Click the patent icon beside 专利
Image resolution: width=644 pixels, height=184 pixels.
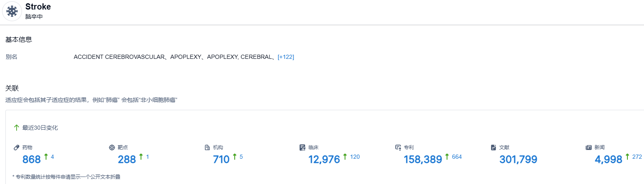click(x=398, y=148)
